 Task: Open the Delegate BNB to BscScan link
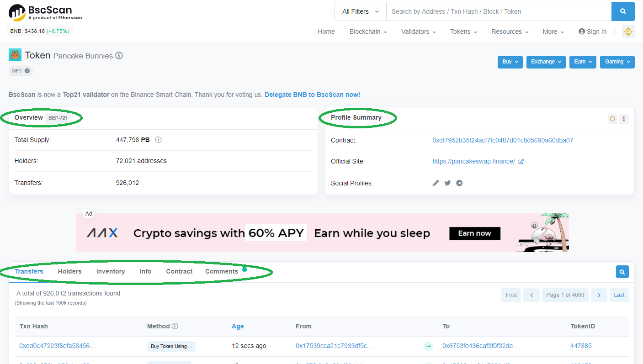(312, 95)
